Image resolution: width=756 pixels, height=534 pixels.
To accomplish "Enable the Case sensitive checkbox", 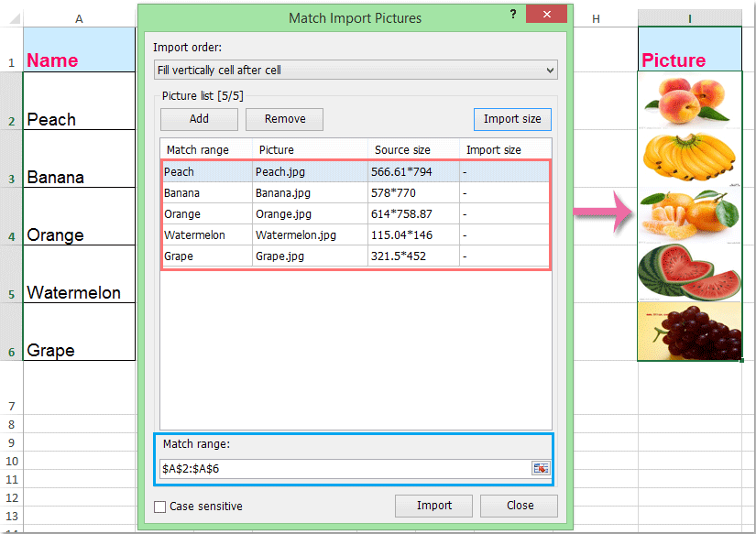I will (159, 506).
